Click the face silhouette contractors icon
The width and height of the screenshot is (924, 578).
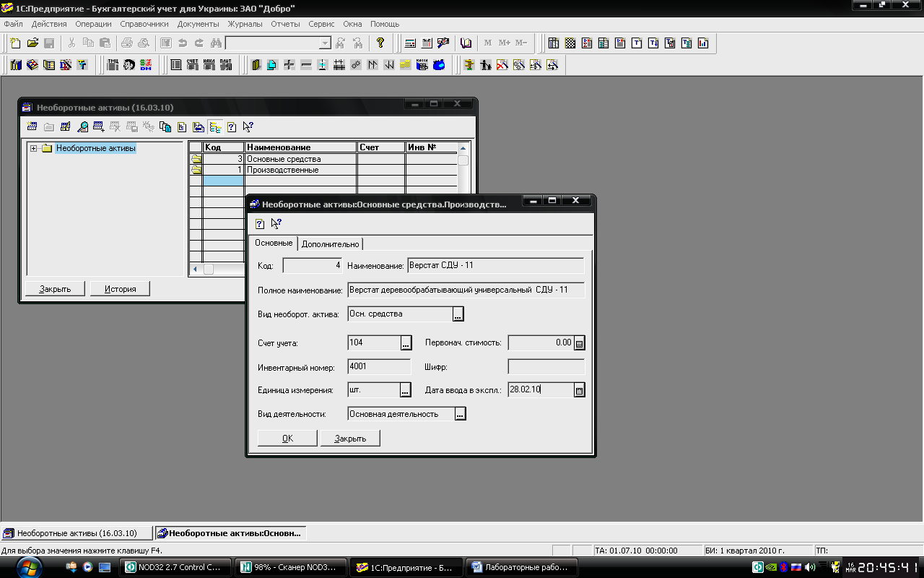tap(129, 65)
